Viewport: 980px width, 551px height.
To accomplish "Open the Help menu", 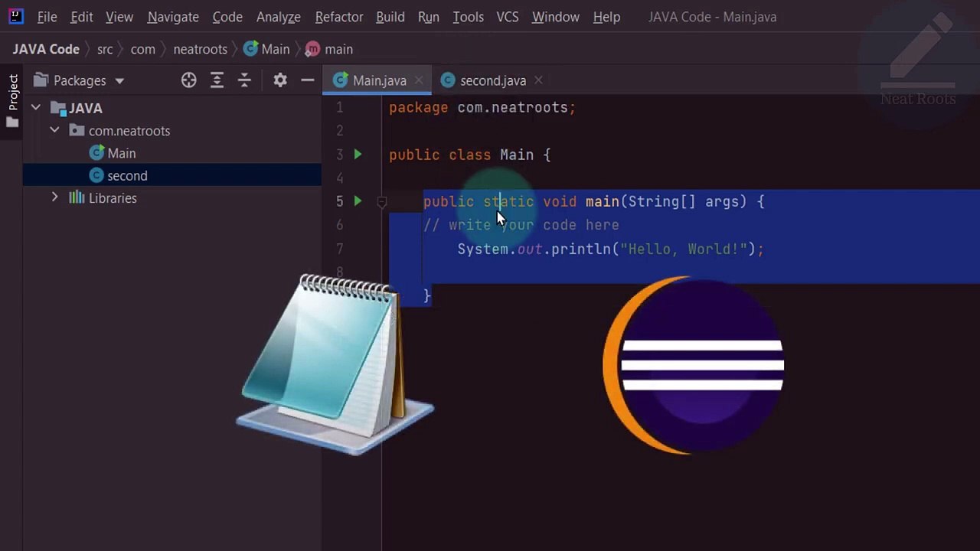I will click(606, 17).
